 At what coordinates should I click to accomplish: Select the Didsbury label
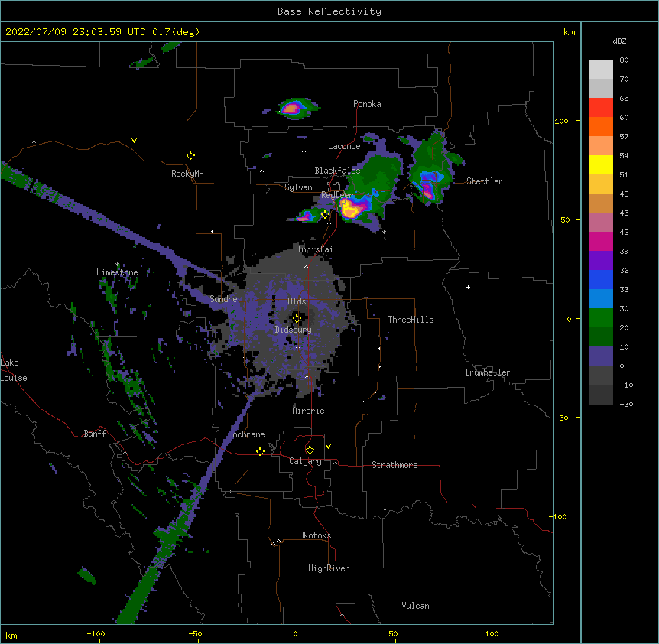click(x=294, y=330)
